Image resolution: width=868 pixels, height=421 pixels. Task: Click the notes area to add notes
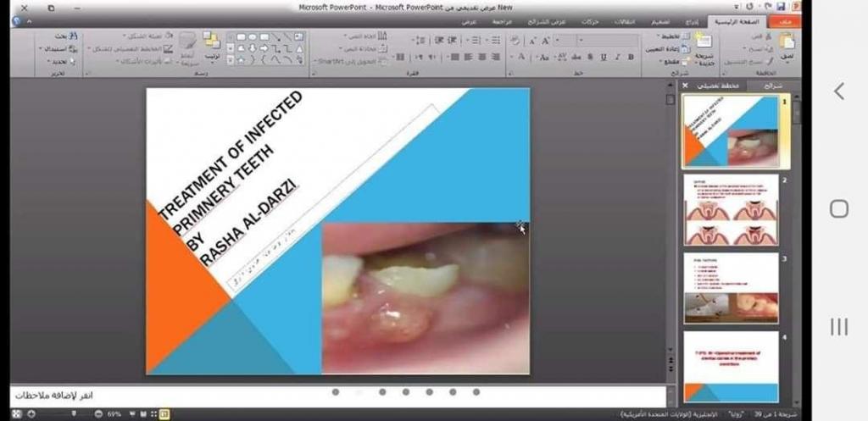tap(339, 397)
